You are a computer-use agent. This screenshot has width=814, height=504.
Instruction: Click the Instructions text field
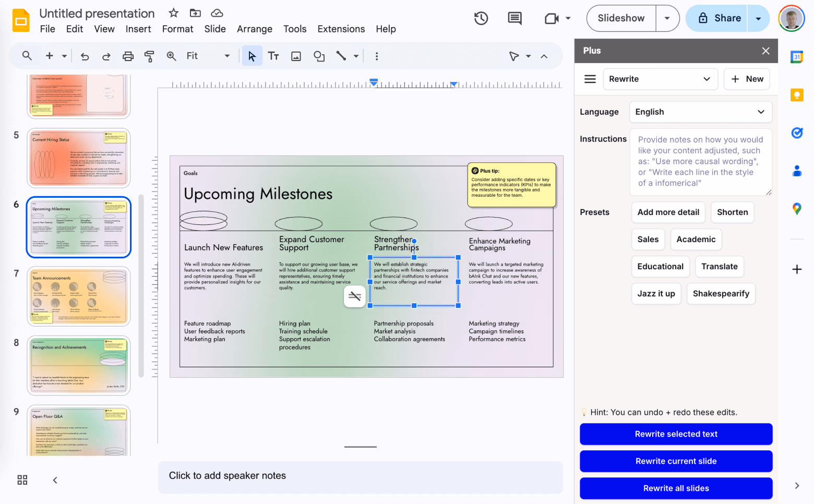[x=700, y=162]
